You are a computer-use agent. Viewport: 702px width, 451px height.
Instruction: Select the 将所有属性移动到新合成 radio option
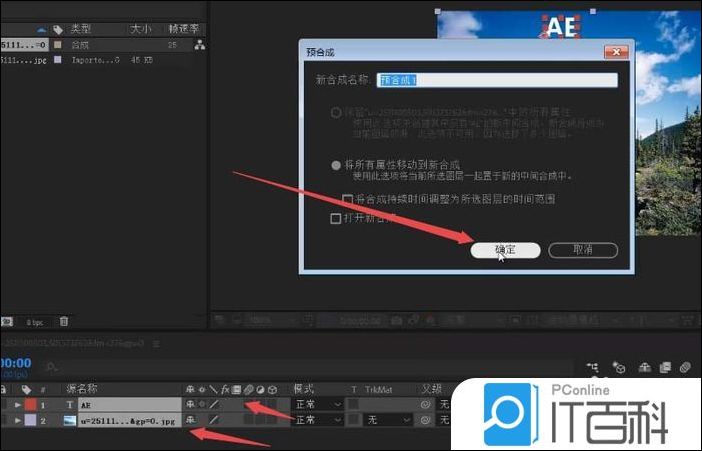(x=336, y=165)
